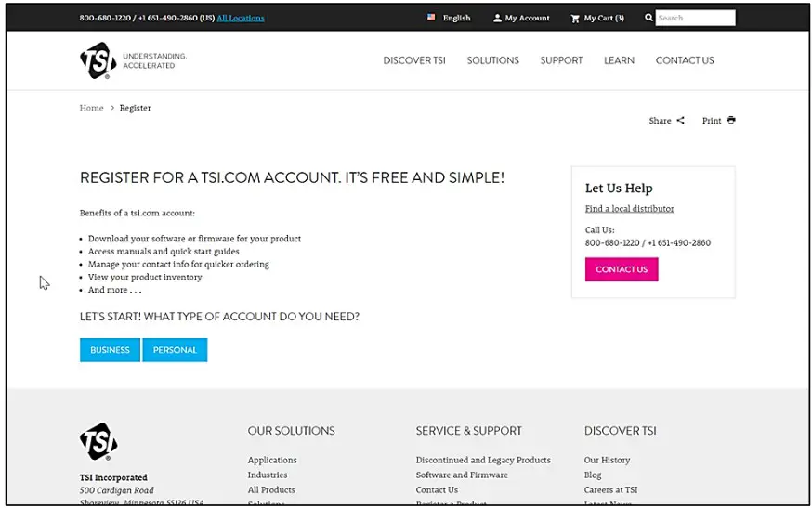812x508 pixels.
Task: Click the 'Access manuals and quick start guides' bullet
Action: tap(164, 252)
